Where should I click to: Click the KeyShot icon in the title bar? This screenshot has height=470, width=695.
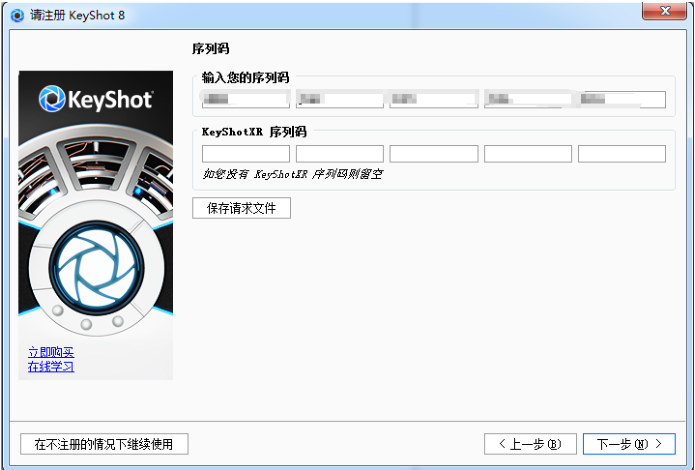17,14
